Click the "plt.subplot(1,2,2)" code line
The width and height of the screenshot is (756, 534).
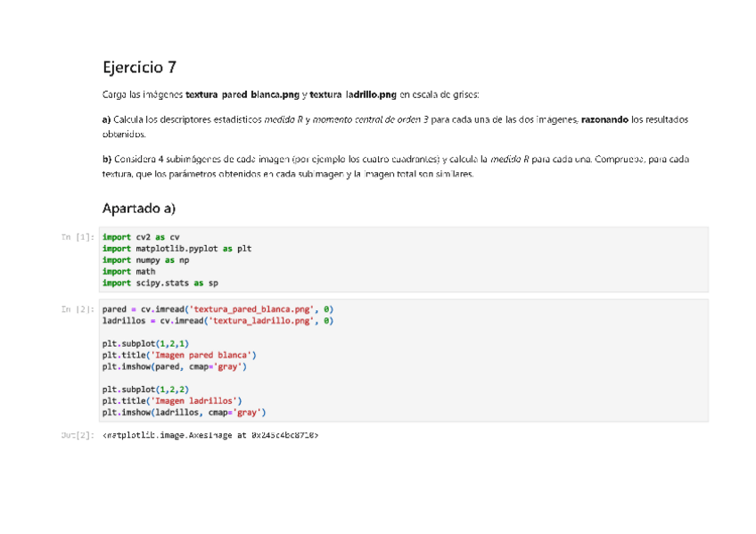tap(145, 390)
